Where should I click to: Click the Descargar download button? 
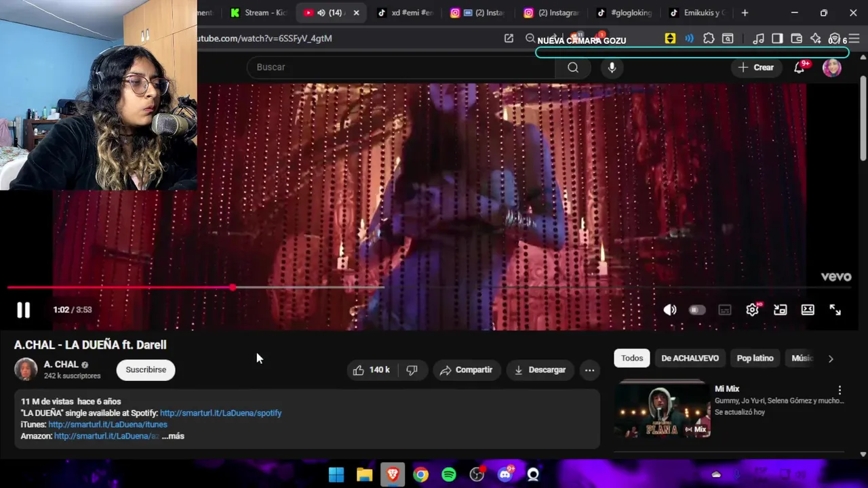click(x=540, y=370)
